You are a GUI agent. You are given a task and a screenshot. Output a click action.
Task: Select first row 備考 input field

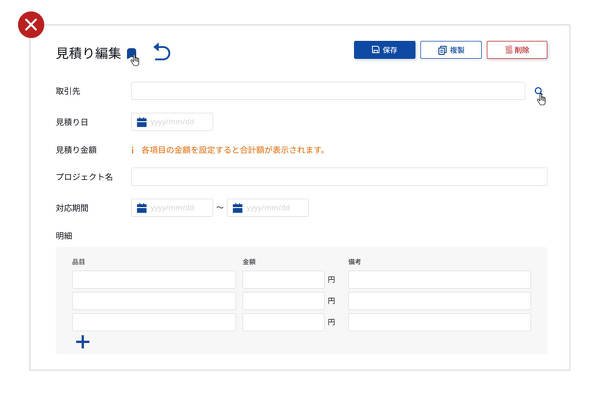tap(439, 280)
